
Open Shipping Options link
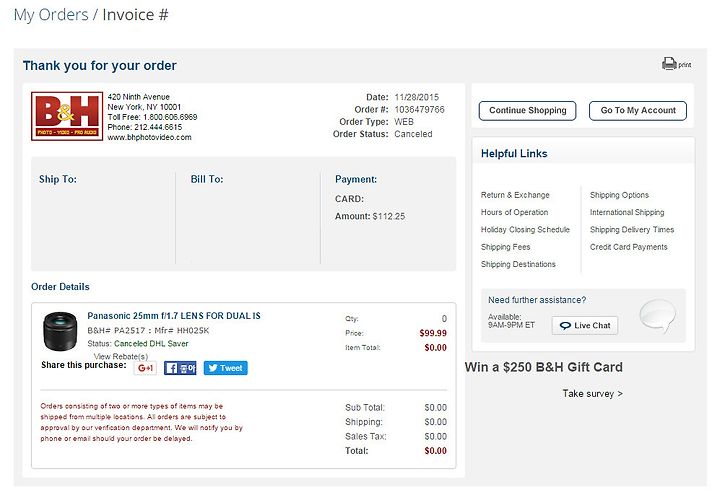(619, 195)
